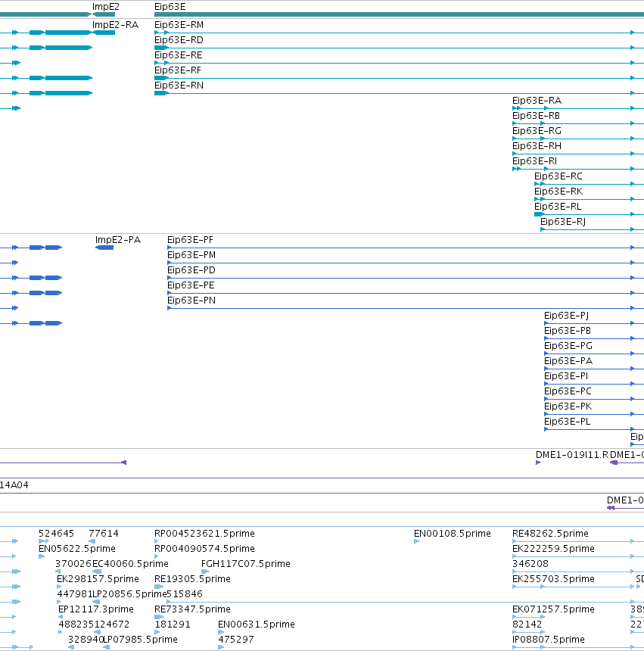Click the EK222259.5prime EST
The image size is (644, 651).
(x=553, y=549)
